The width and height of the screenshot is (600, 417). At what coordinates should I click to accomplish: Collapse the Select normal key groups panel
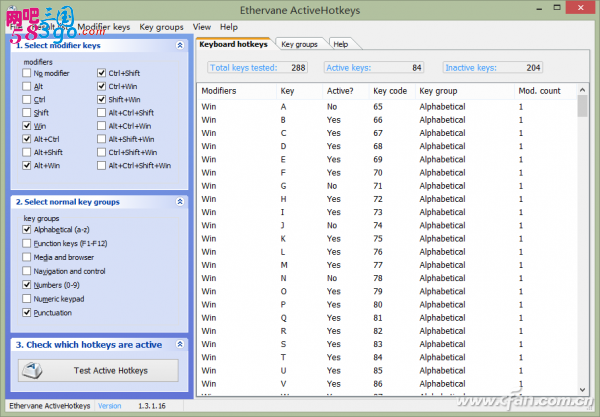tap(180, 202)
